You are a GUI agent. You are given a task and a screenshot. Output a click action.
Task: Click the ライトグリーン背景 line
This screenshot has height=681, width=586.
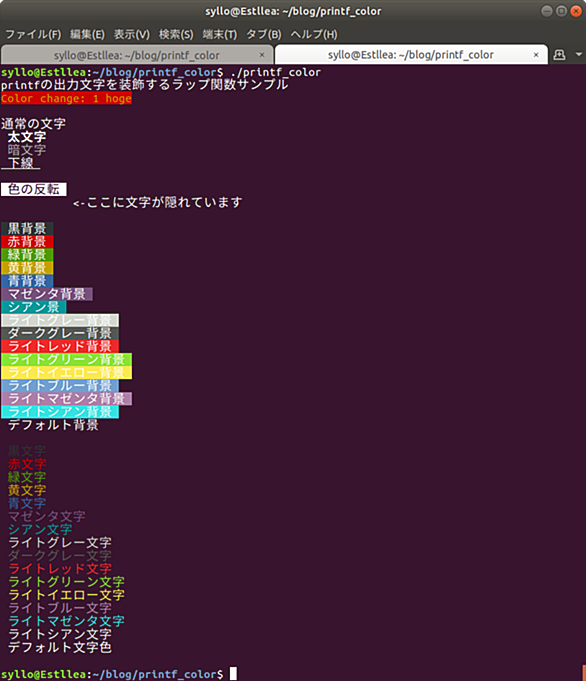pos(66,360)
